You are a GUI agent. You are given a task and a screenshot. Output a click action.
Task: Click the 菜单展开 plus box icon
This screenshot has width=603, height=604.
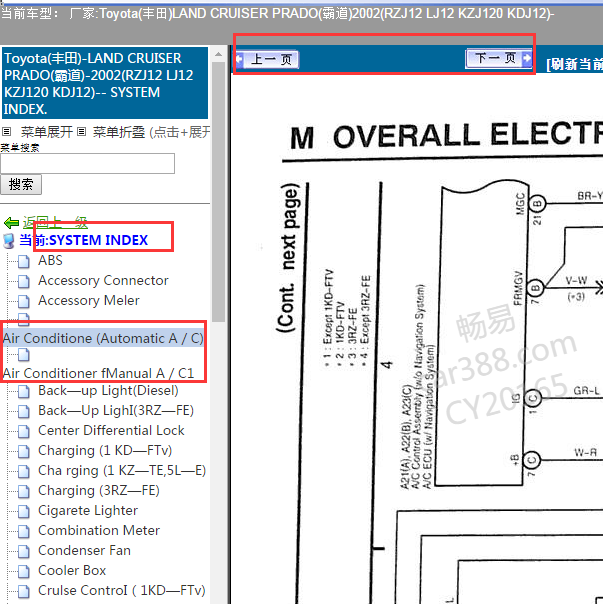pyautogui.click(x=6, y=132)
